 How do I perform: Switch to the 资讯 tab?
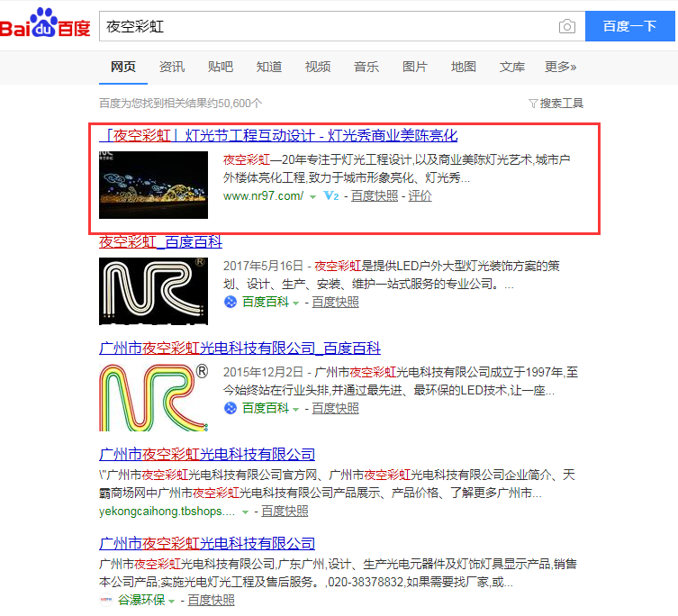[172, 67]
